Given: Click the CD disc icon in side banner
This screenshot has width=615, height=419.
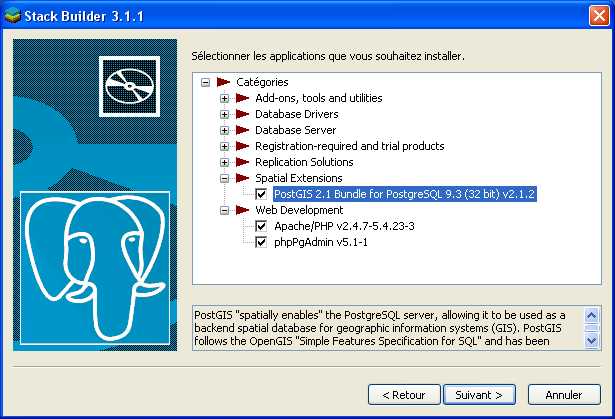Looking at the screenshot, I should tap(129, 86).
